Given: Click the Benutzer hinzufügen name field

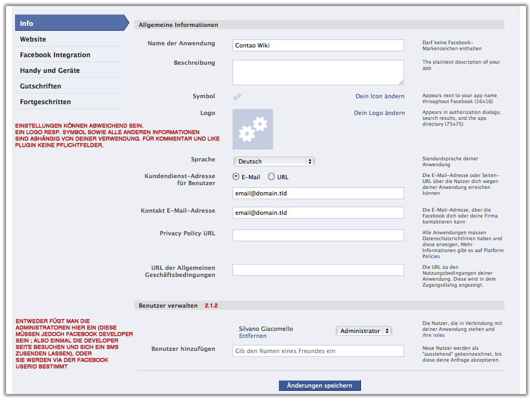Looking at the screenshot, I should (x=318, y=351).
